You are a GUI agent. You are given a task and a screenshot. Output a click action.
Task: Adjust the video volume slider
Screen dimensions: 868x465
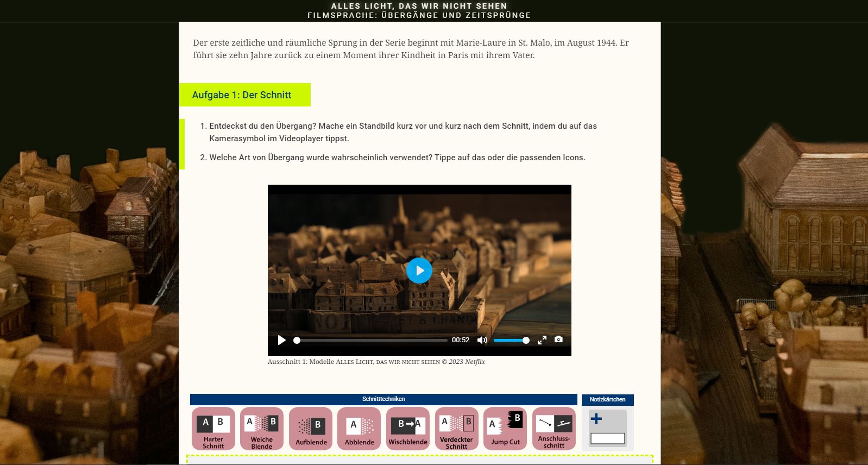point(511,340)
